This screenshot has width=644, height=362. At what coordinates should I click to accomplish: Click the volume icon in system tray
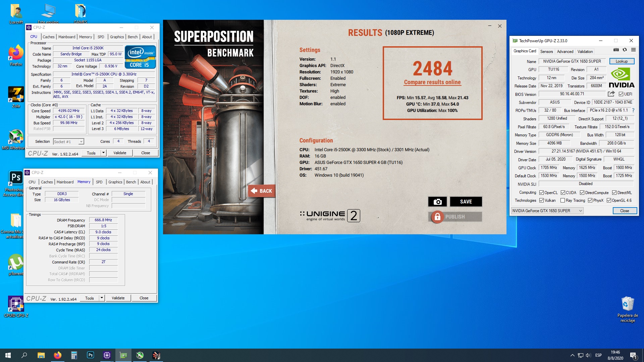[x=588, y=355]
